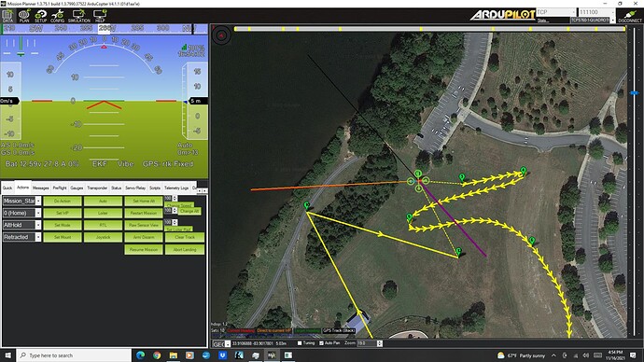Open the Retracted mount mode dropdown
This screenshot has height=362, width=644.
(x=22, y=237)
